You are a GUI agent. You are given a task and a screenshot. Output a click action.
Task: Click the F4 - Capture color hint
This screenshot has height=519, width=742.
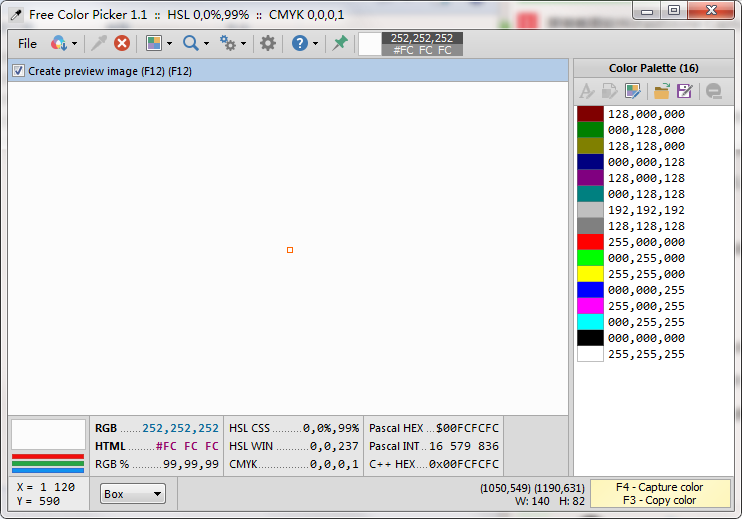click(660, 487)
